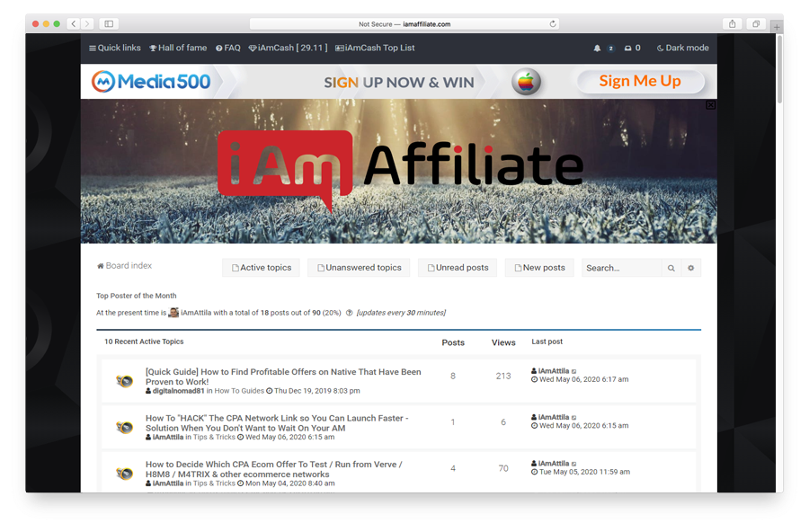
Task: Open the Quick links menu
Action: coord(91,48)
